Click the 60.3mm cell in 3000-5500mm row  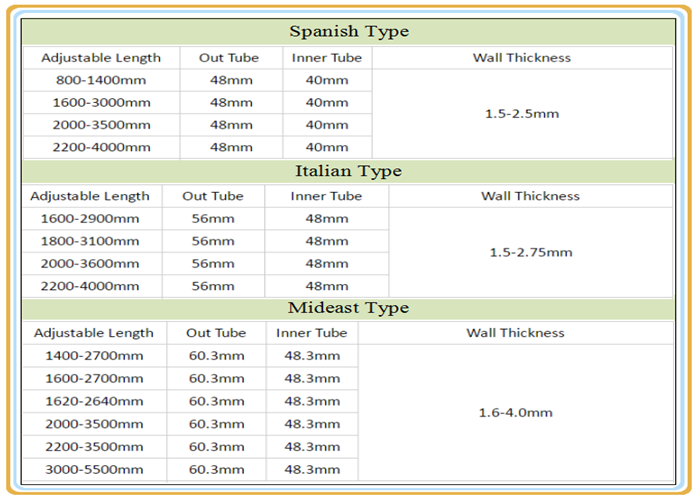point(217,470)
